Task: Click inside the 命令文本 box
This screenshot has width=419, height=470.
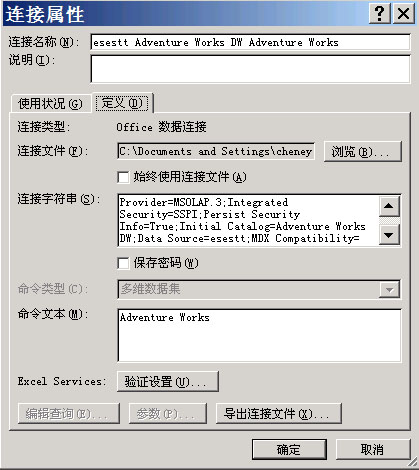Action: [259, 335]
